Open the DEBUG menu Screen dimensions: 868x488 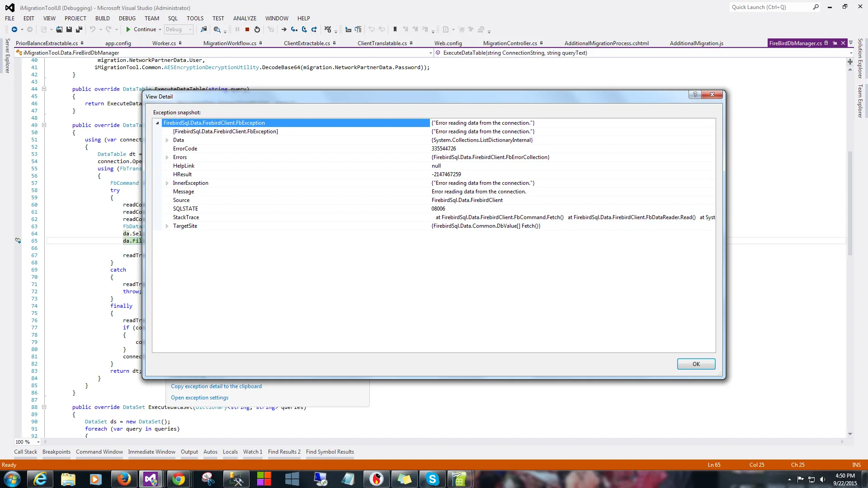click(x=127, y=19)
